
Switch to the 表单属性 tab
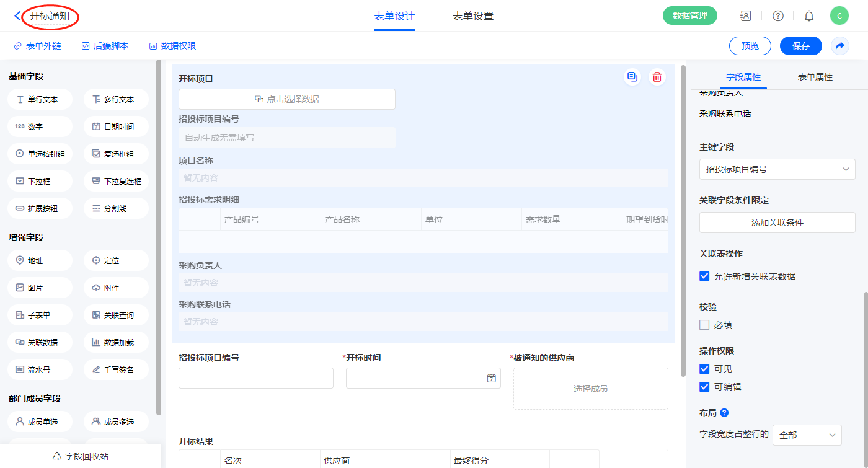pyautogui.click(x=815, y=77)
